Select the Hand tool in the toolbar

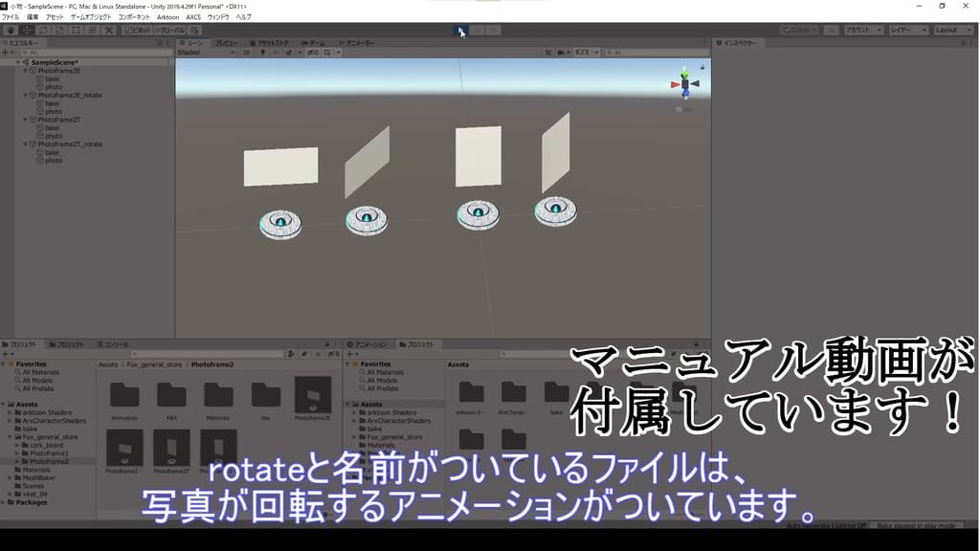coord(11,30)
